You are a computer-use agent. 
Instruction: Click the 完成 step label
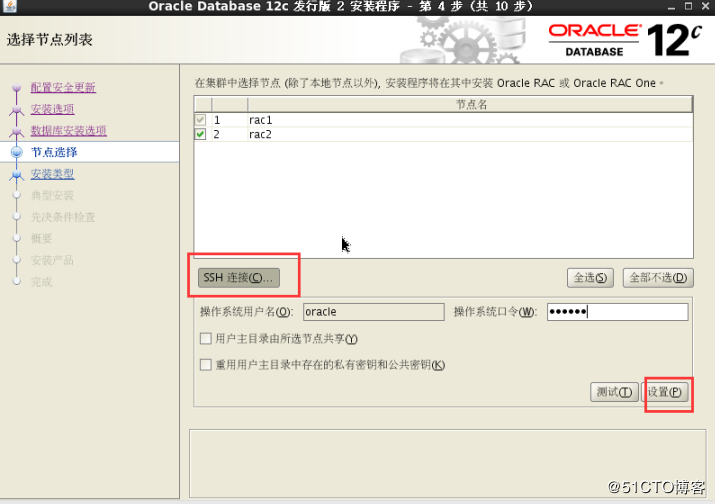(41, 282)
